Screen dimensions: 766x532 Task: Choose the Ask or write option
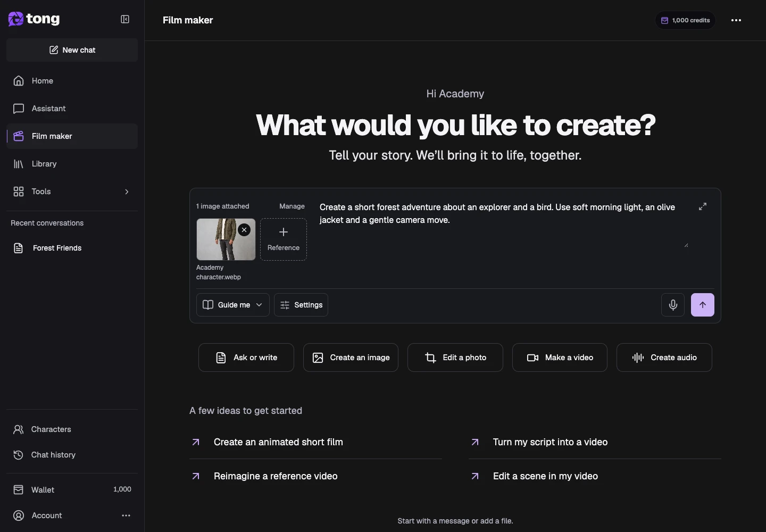(x=246, y=358)
